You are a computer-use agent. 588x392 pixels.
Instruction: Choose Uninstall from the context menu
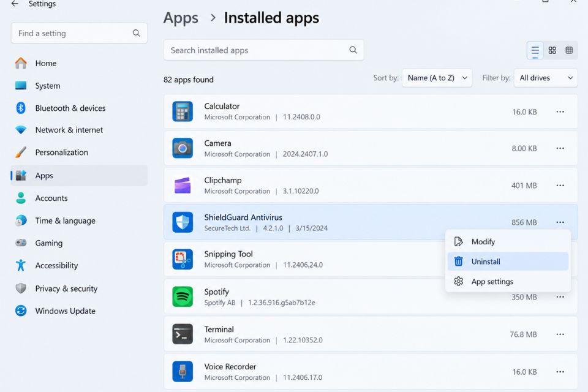[x=508, y=262]
